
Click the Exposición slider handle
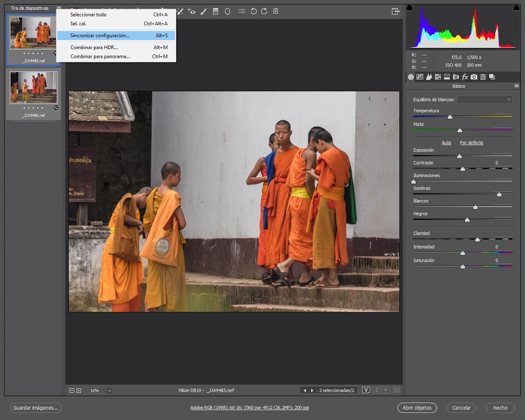click(459, 156)
